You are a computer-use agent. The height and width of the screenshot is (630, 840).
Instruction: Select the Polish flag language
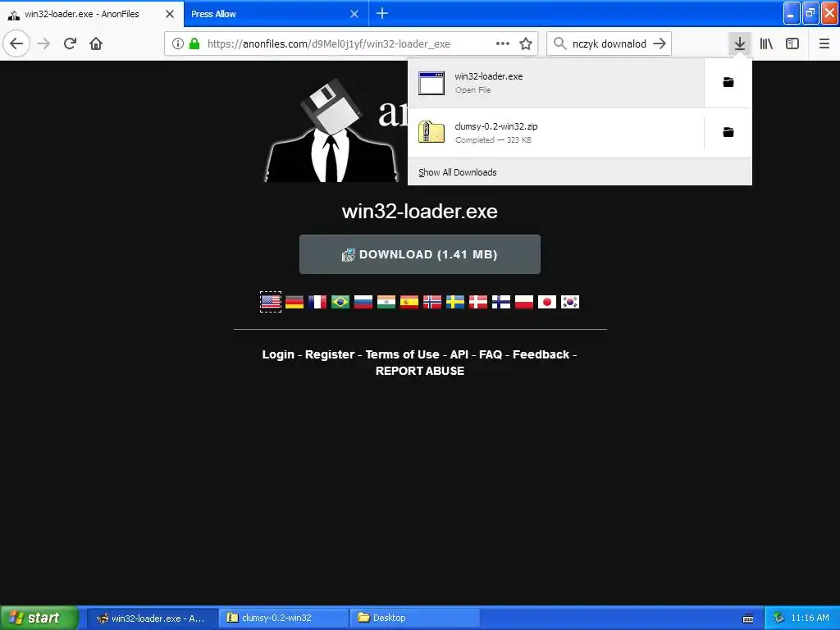[x=524, y=302]
